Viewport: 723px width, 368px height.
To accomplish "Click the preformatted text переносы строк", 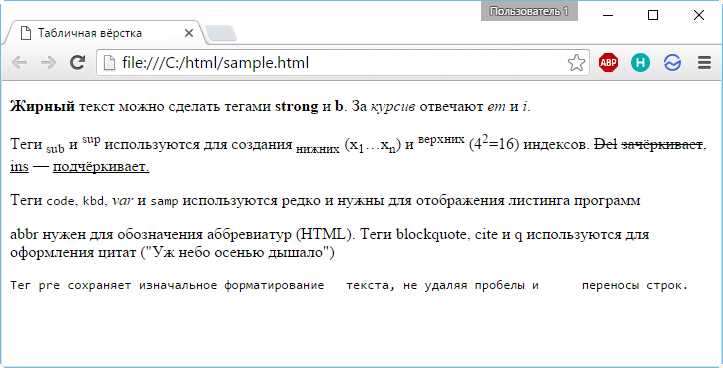I will tap(635, 285).
